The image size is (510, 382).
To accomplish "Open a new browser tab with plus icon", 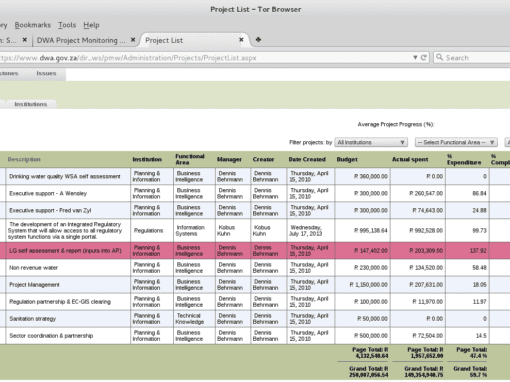I will (x=258, y=40).
